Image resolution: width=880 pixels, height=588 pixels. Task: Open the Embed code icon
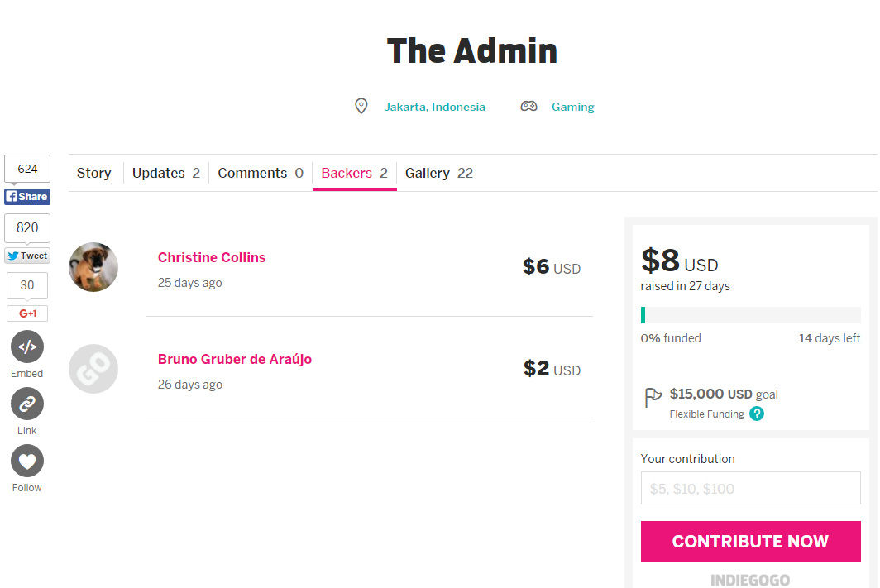(x=27, y=347)
